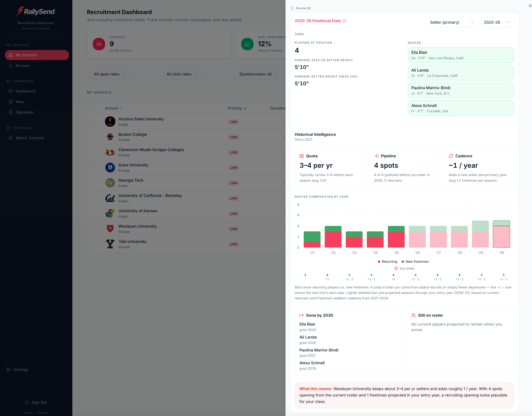This screenshot has height=416, width=532.
Task: Click the Watch Tutorials play icon
Action: pos(11,138)
